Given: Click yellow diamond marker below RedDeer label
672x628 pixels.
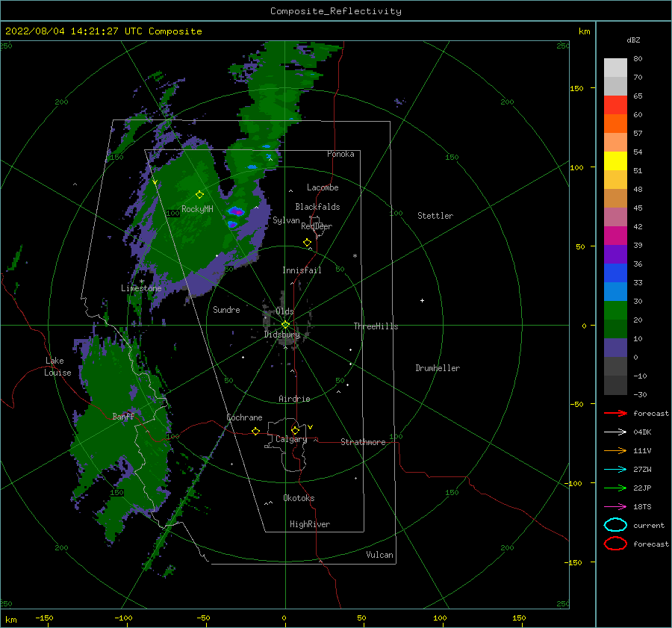Looking at the screenshot, I should pos(307,243).
